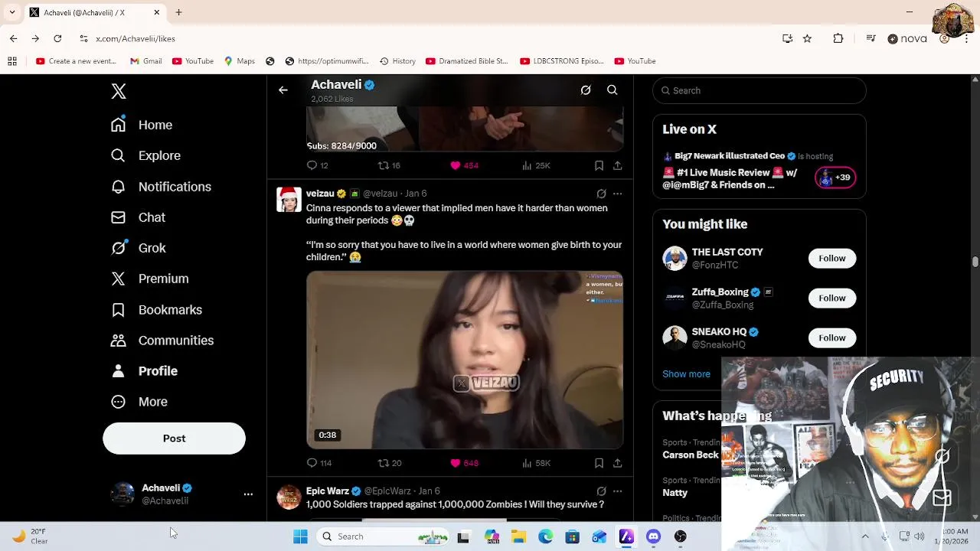Image resolution: width=980 pixels, height=551 pixels.
Task: Open Communities in the sidebar
Action: [x=162, y=341]
